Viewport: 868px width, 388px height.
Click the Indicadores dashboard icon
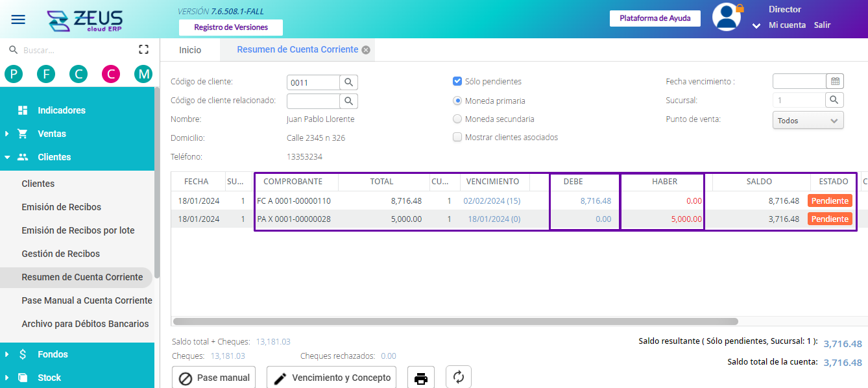(23, 110)
